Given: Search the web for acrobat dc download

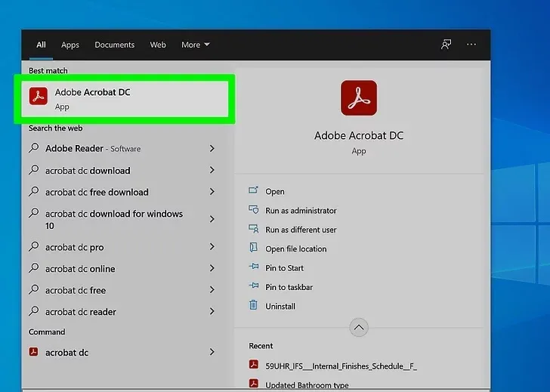Looking at the screenshot, I should [x=88, y=171].
